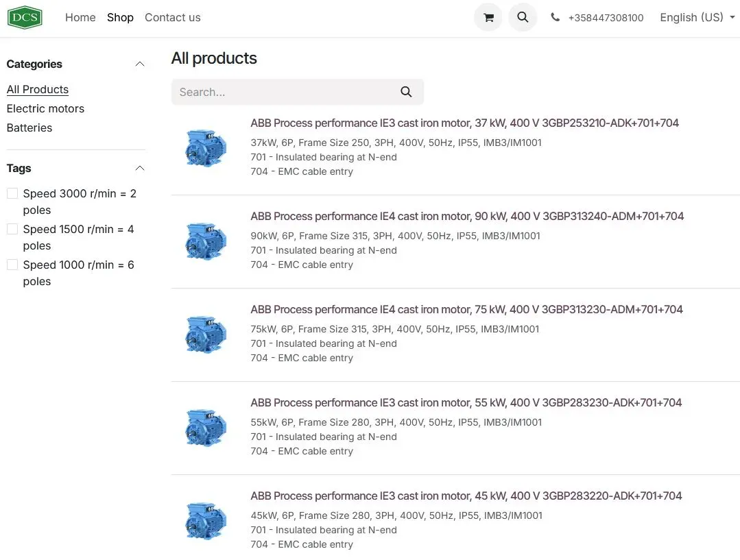The height and width of the screenshot is (560, 740).
Task: Submit search with products magnifier icon
Action: (x=406, y=92)
